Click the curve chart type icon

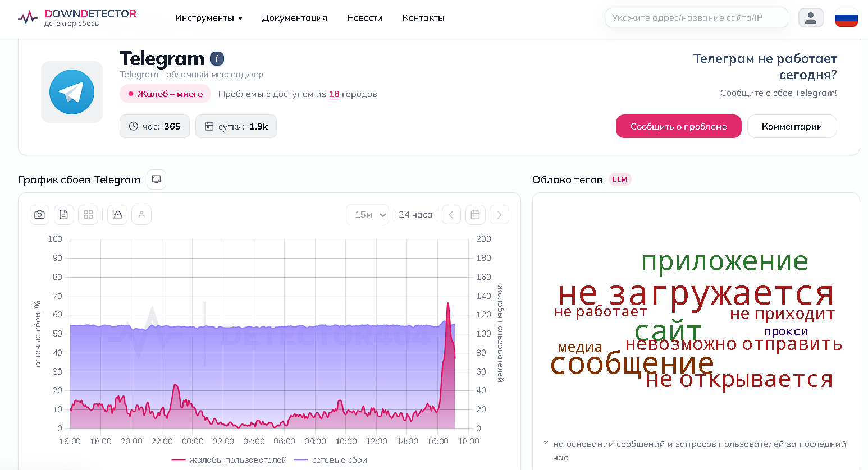point(117,215)
